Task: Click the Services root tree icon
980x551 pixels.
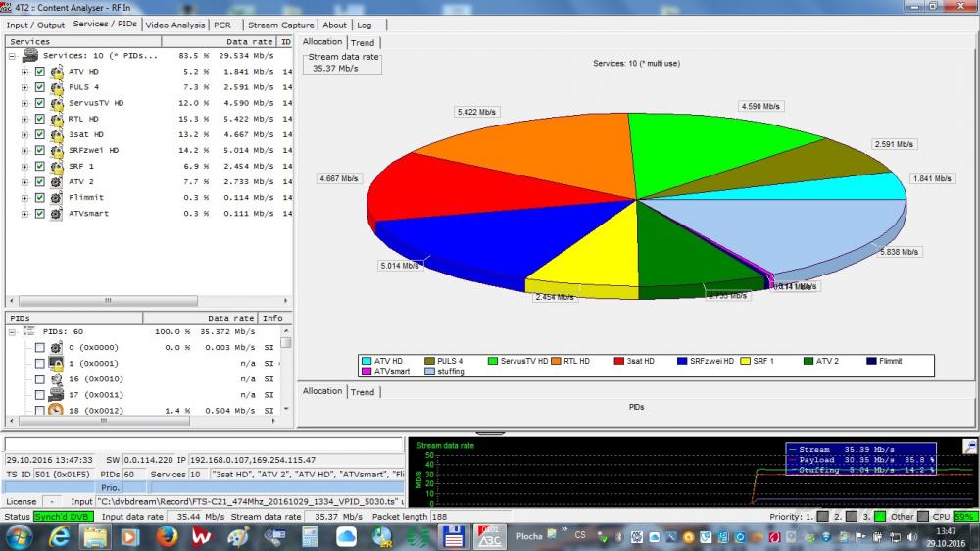Action: (x=30, y=55)
